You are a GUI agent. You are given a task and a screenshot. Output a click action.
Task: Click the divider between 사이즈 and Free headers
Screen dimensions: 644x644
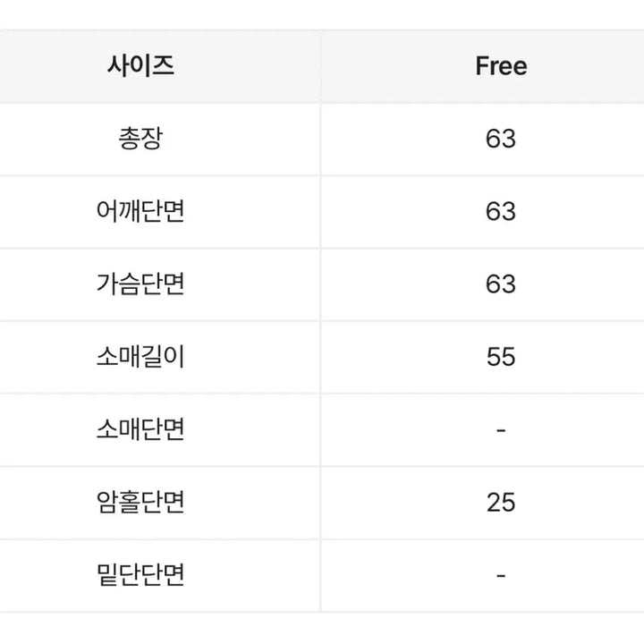coord(320,66)
